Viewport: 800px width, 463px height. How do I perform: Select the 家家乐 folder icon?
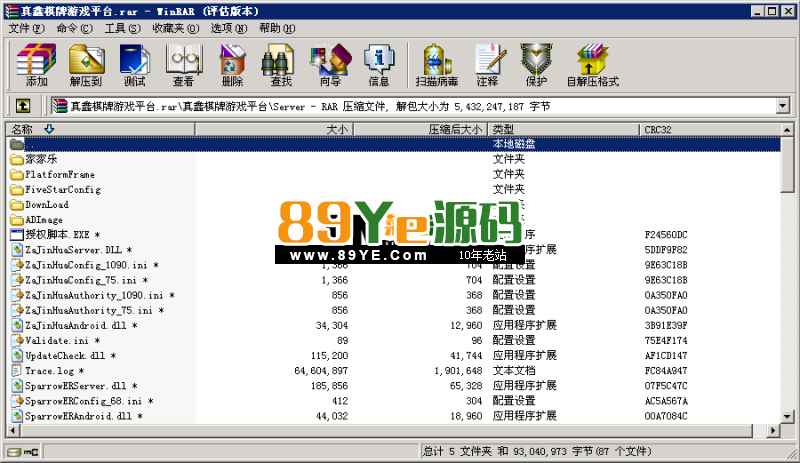pyautogui.click(x=17, y=159)
